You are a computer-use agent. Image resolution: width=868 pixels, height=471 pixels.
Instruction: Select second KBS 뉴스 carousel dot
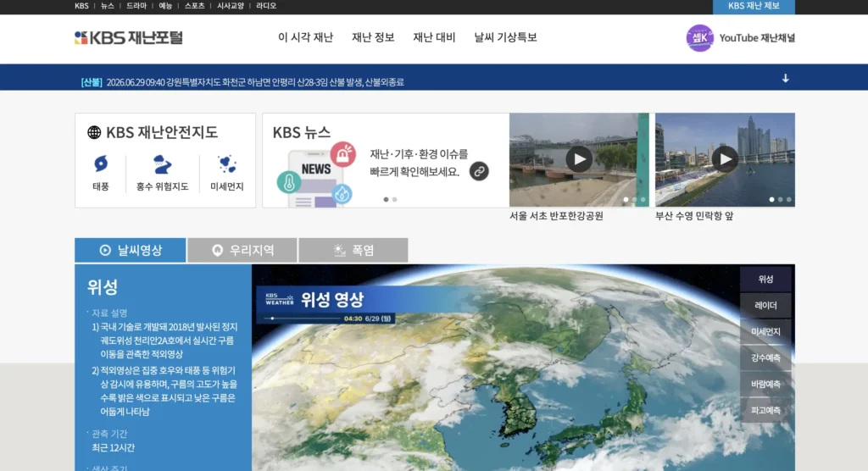tap(395, 199)
